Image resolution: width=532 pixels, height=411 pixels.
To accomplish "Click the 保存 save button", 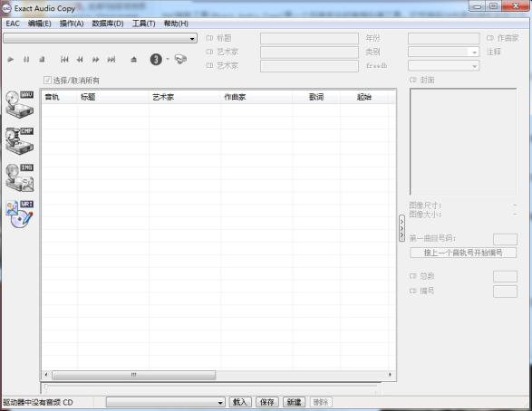I will 267,402.
